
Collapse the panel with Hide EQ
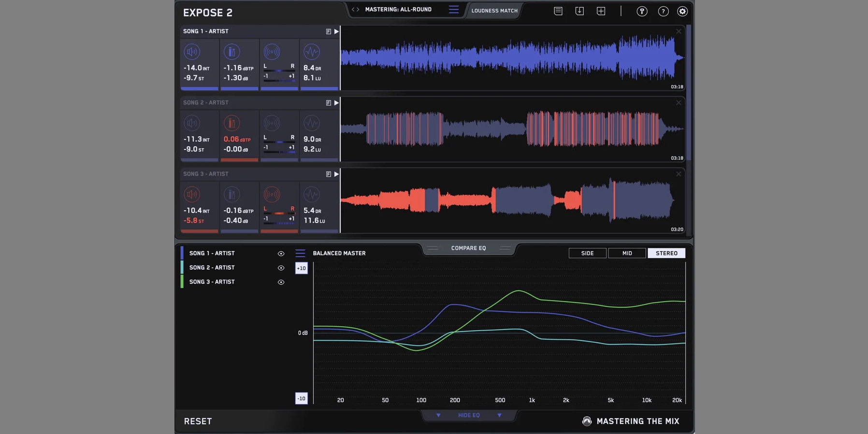tap(468, 415)
